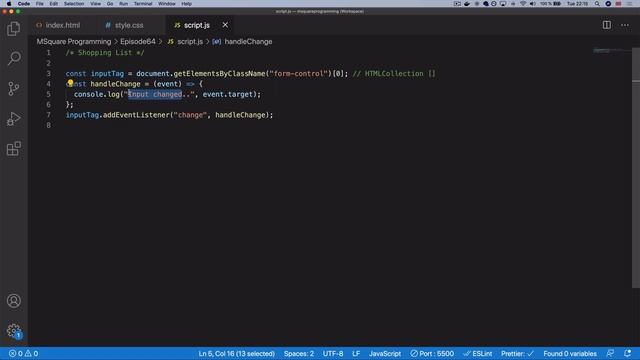
Task: Click the errors and warnings status indicator
Action: coord(24,353)
